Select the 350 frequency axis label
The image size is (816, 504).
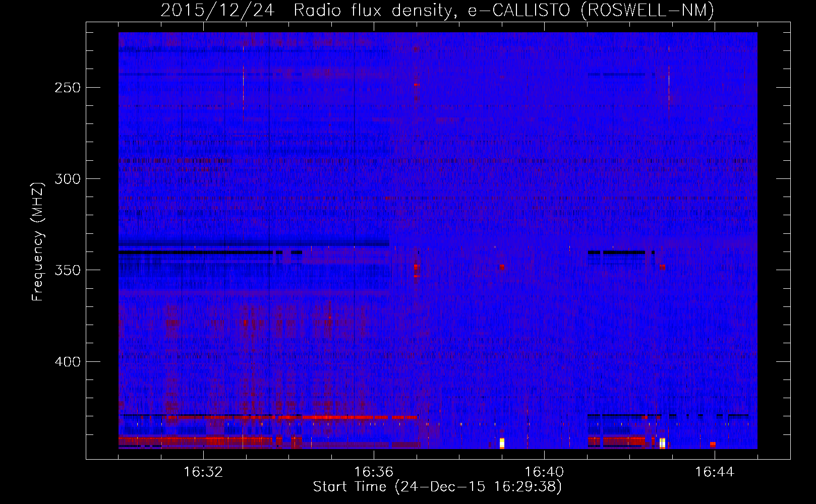[x=68, y=270]
